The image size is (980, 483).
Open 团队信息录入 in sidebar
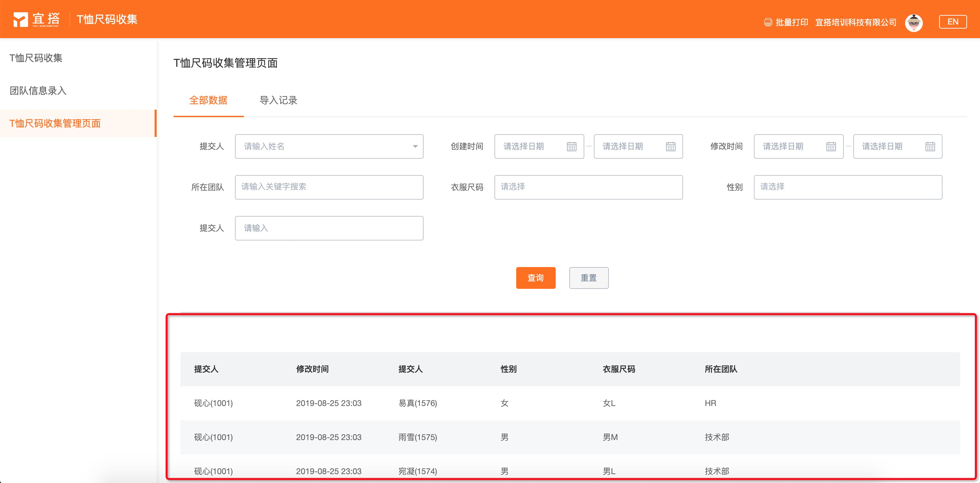tap(38, 91)
